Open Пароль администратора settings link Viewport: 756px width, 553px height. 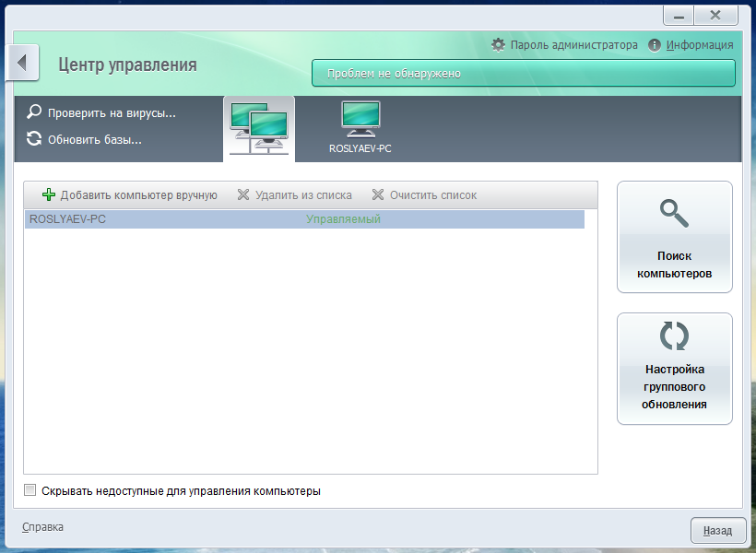coord(573,45)
